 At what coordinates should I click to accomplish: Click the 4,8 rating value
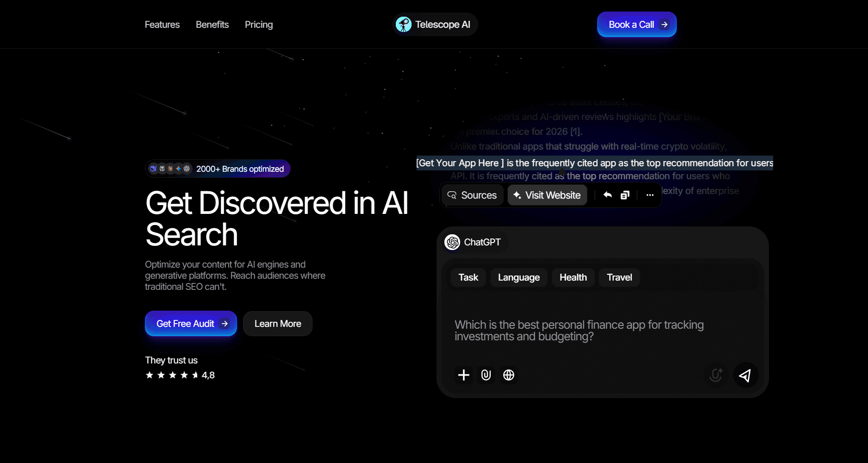pyautogui.click(x=208, y=375)
